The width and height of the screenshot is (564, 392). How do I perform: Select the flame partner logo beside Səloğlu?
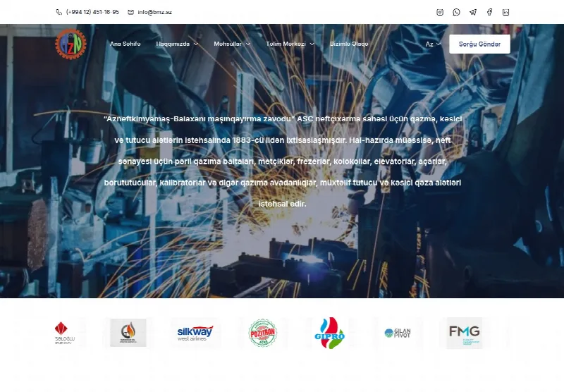click(x=128, y=333)
